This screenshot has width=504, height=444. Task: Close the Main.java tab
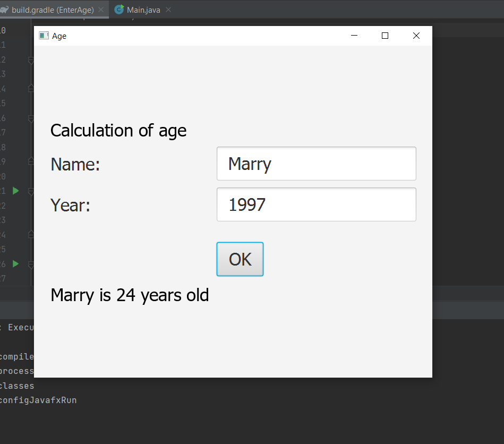click(168, 10)
